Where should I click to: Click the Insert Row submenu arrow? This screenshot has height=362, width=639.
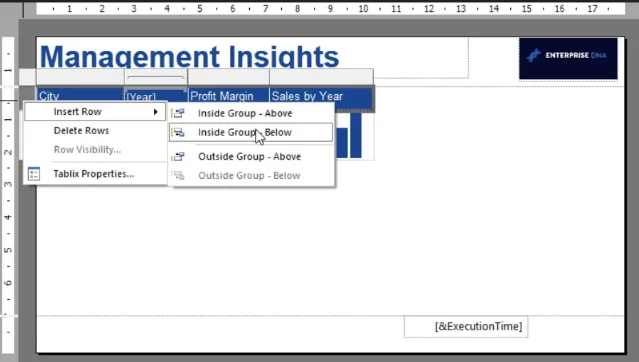click(156, 112)
